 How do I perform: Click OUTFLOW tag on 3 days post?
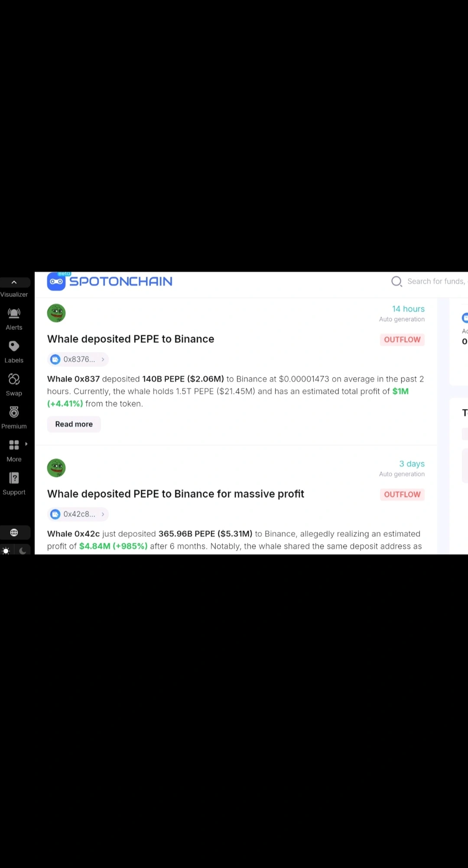click(402, 495)
